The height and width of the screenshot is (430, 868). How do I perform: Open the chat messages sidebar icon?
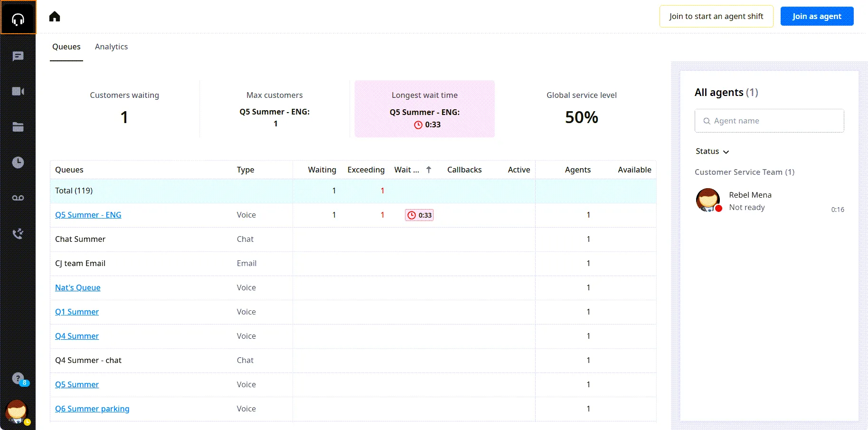click(x=18, y=57)
